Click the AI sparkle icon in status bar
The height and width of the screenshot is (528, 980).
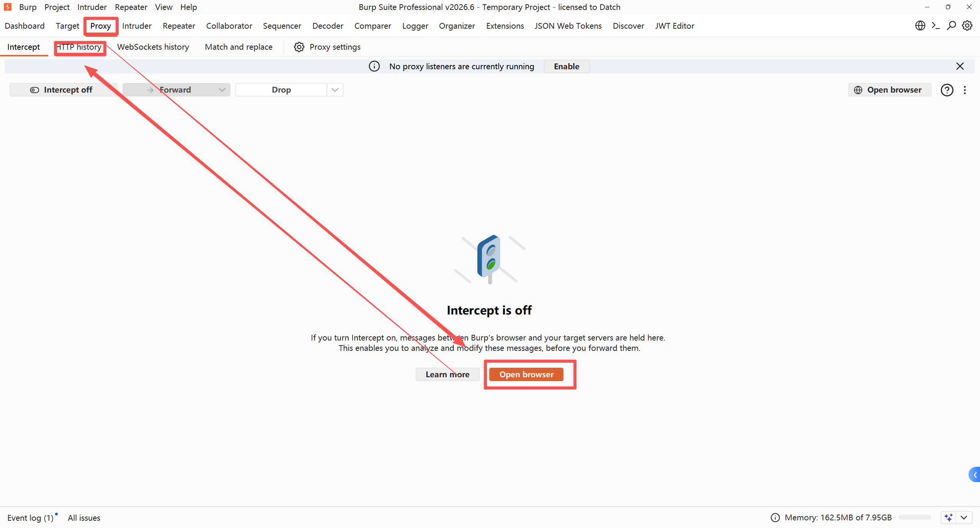click(x=949, y=518)
